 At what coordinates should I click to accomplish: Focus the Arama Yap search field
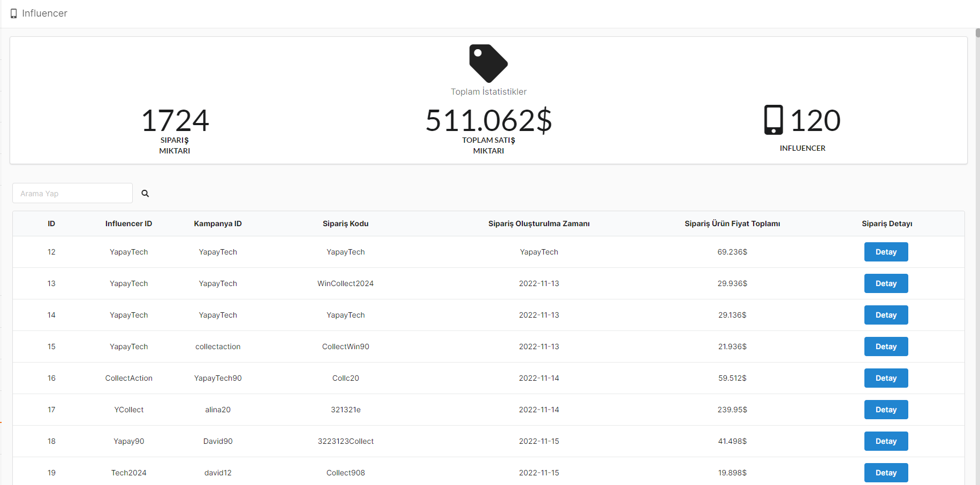pyautogui.click(x=72, y=193)
